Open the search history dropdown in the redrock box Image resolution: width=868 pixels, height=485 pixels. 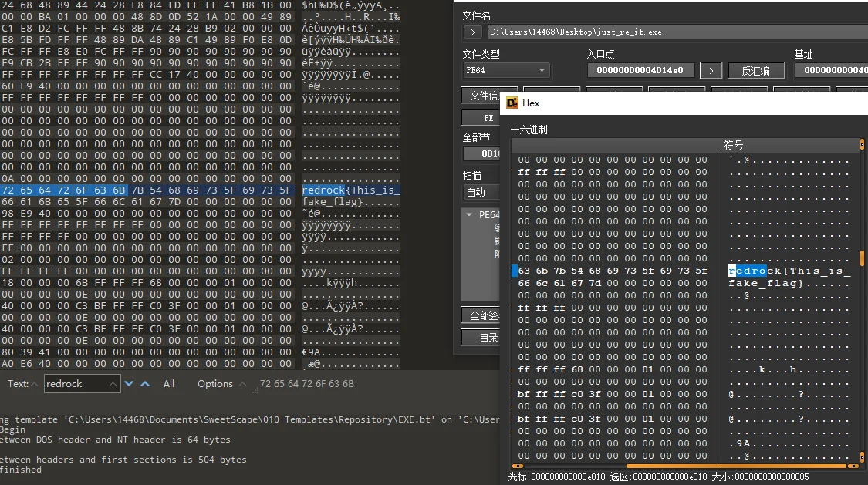[x=113, y=383]
